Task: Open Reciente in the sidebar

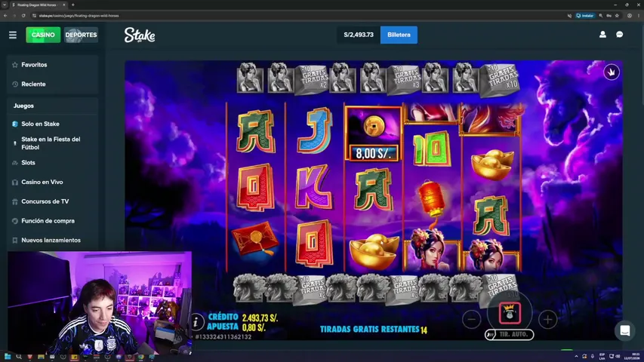Action: pyautogui.click(x=53, y=84)
